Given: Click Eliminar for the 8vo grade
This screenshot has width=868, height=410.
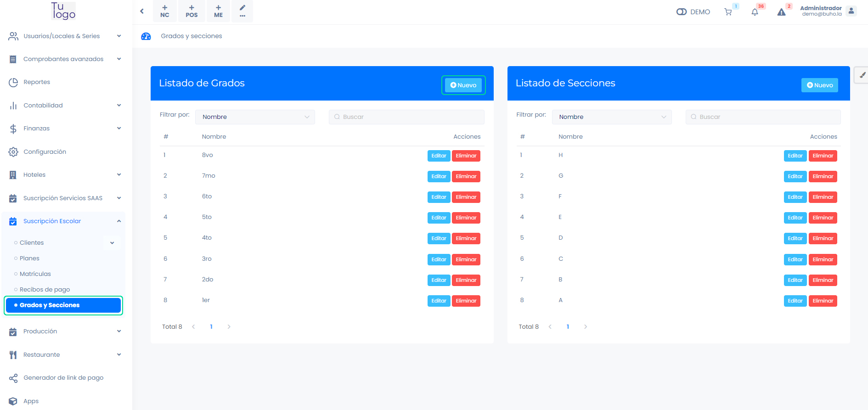Looking at the screenshot, I should pyautogui.click(x=466, y=156).
